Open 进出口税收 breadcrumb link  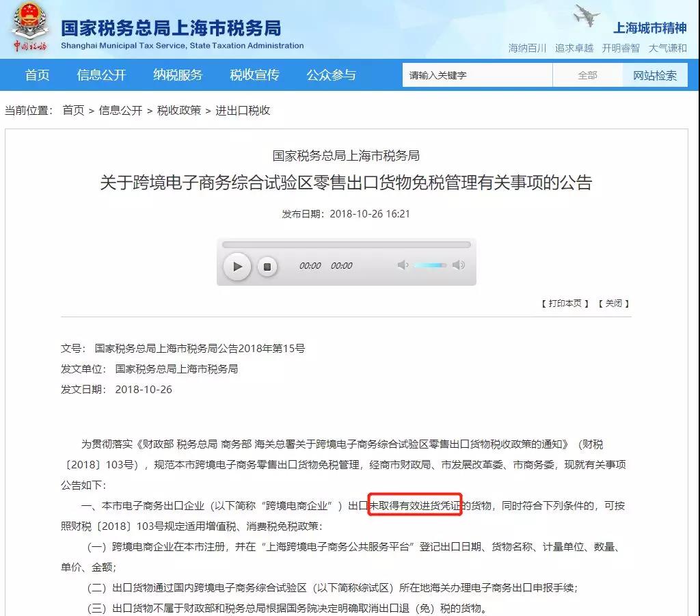pyautogui.click(x=243, y=111)
